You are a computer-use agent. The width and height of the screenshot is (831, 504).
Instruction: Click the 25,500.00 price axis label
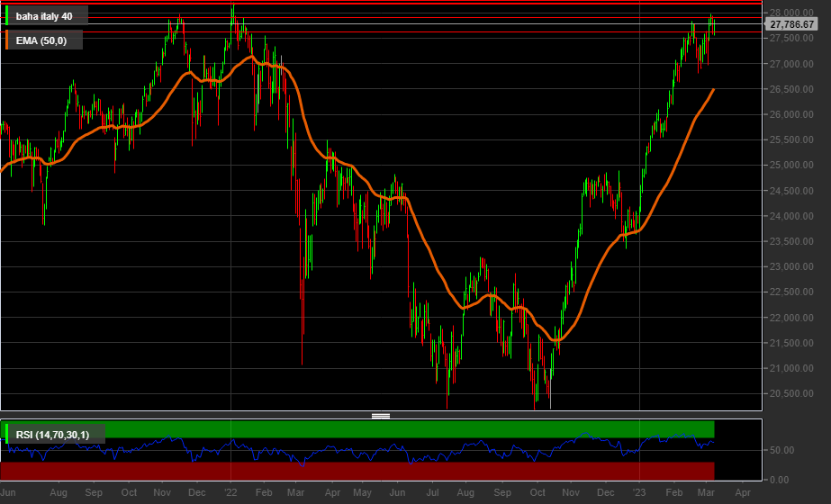[791, 139]
